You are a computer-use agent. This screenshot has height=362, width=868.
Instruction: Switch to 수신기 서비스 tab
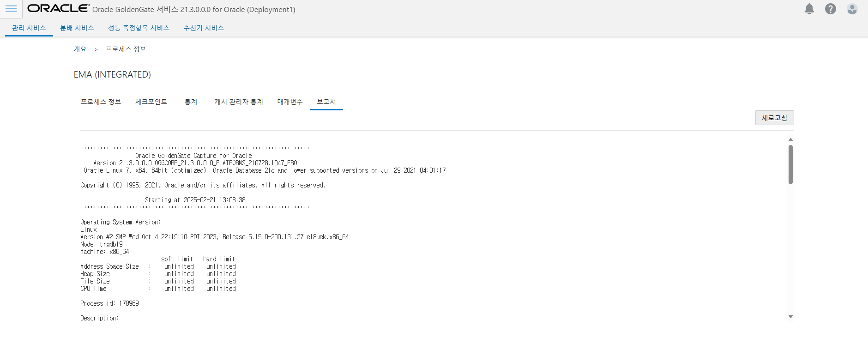click(204, 28)
